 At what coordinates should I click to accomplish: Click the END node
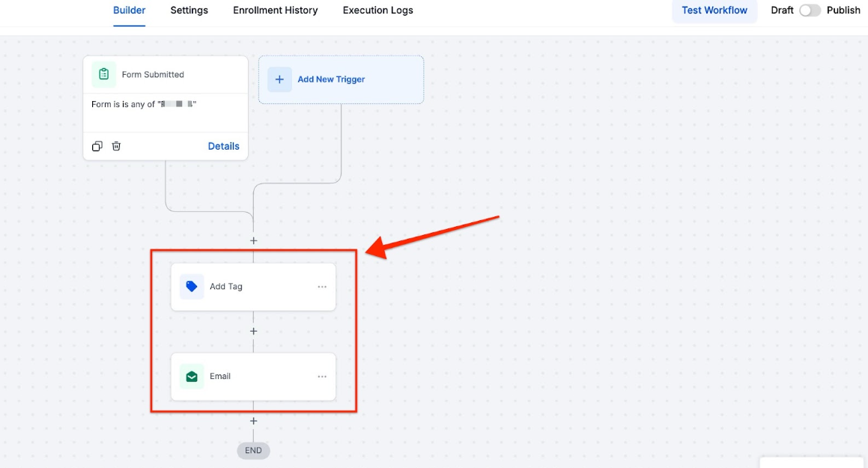[253, 450]
